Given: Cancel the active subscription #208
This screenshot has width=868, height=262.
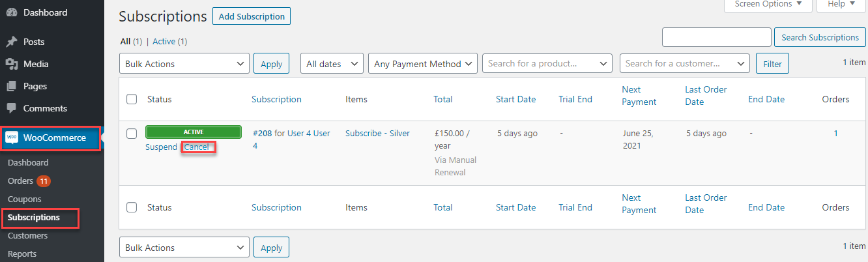Looking at the screenshot, I should (197, 147).
